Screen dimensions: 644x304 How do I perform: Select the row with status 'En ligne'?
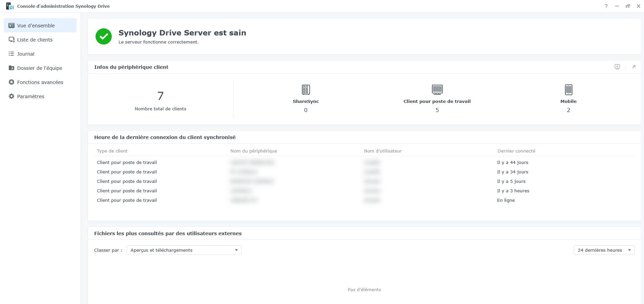tap(364, 200)
